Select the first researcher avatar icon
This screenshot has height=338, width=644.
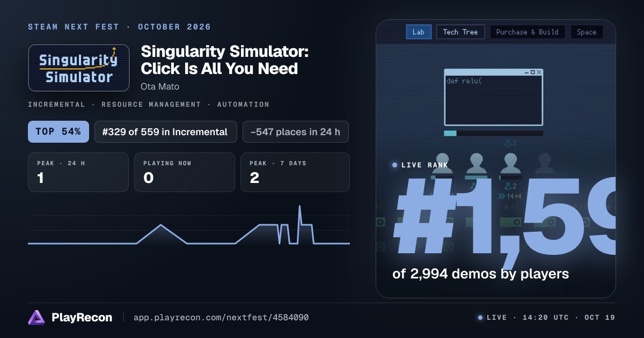(x=441, y=163)
